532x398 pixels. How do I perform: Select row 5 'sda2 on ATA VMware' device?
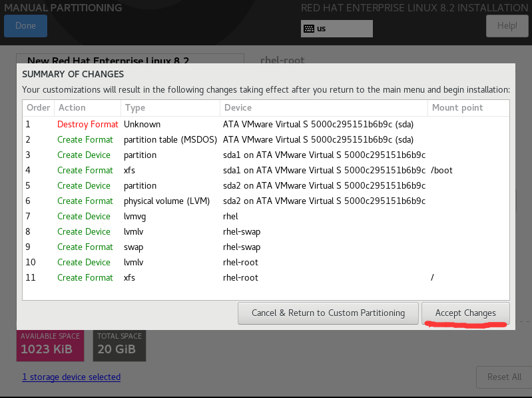[324, 185]
